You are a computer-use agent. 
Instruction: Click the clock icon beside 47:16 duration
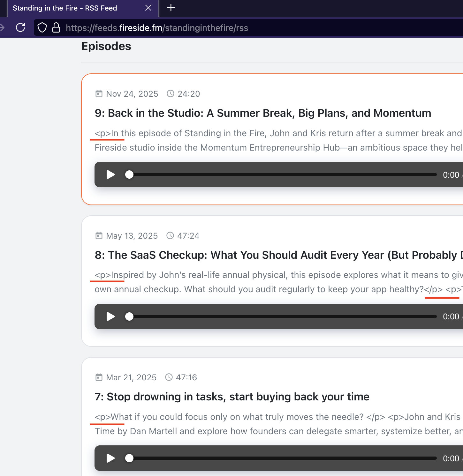[169, 377]
